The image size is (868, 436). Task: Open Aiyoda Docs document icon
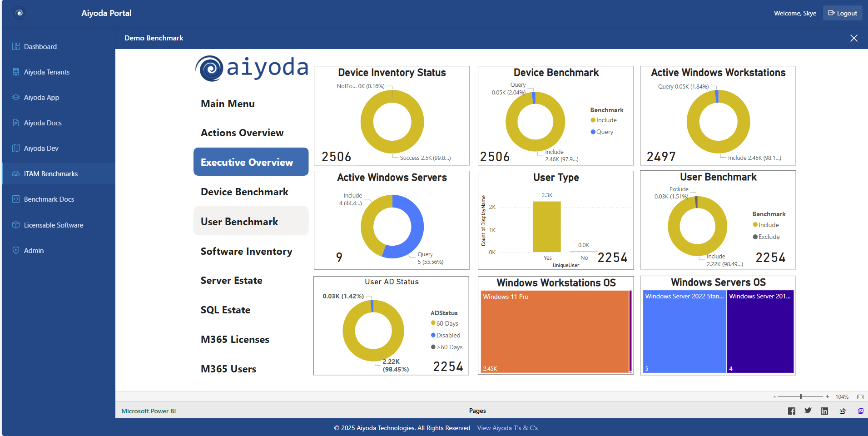pyautogui.click(x=15, y=123)
